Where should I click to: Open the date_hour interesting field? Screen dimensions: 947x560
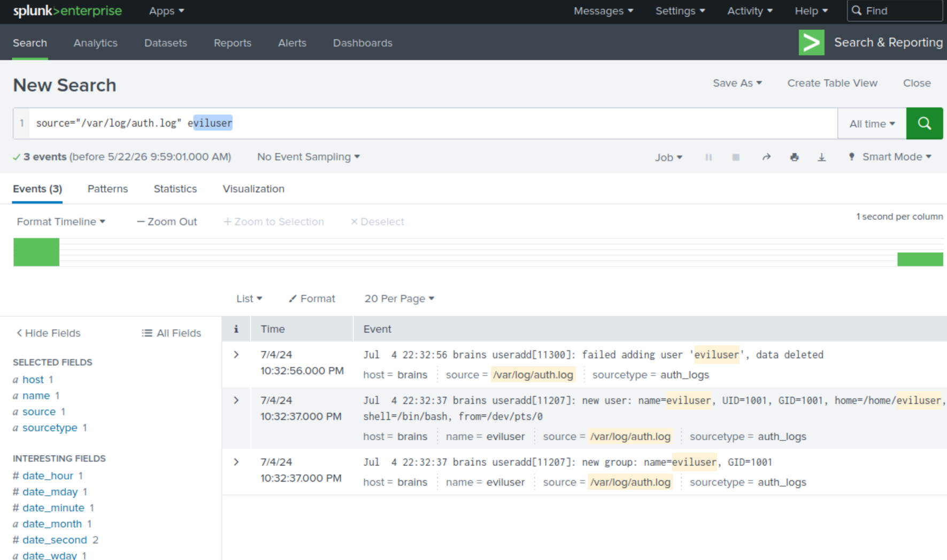tap(48, 476)
